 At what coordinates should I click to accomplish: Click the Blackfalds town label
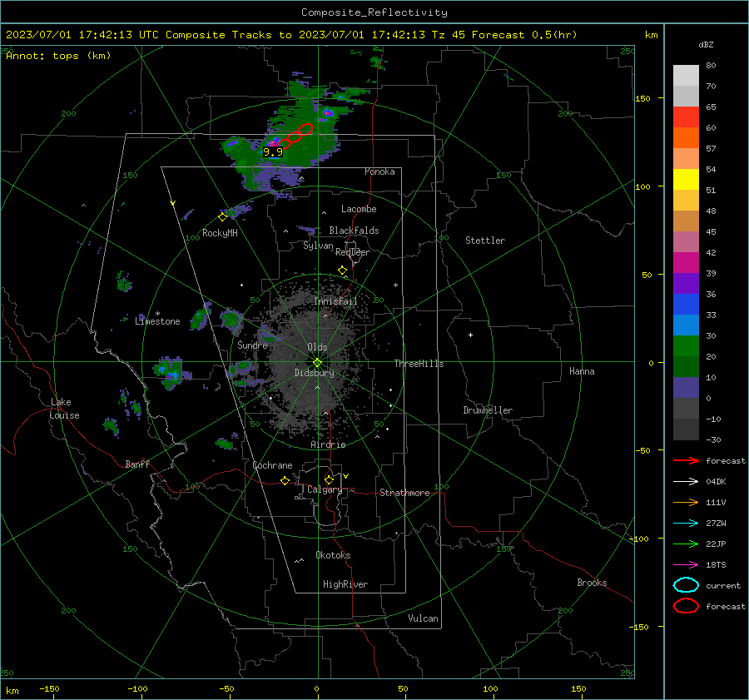coord(354,231)
